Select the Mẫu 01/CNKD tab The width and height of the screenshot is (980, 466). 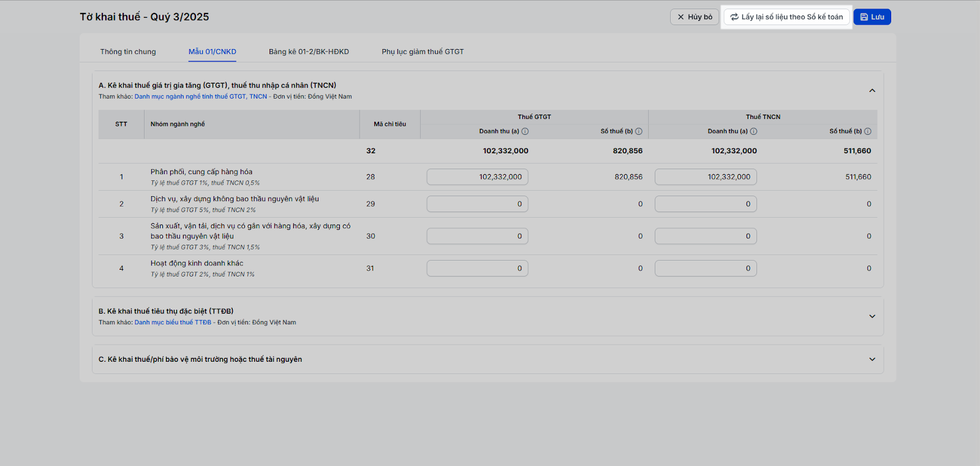click(213, 52)
